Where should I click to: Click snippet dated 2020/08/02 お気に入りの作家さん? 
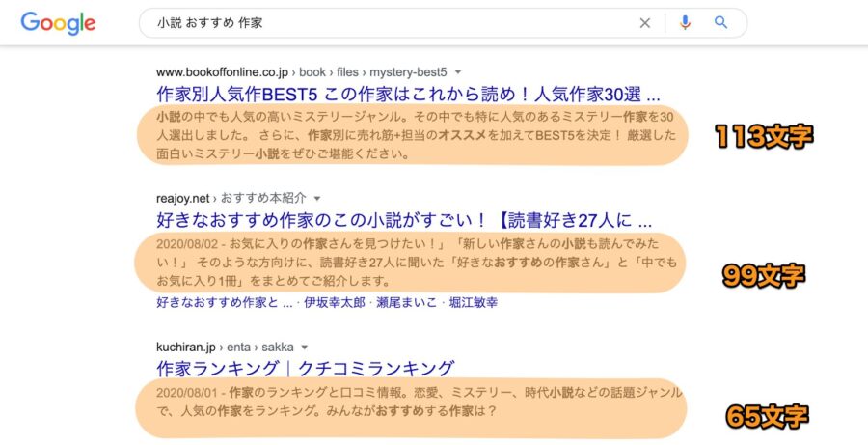(417, 263)
